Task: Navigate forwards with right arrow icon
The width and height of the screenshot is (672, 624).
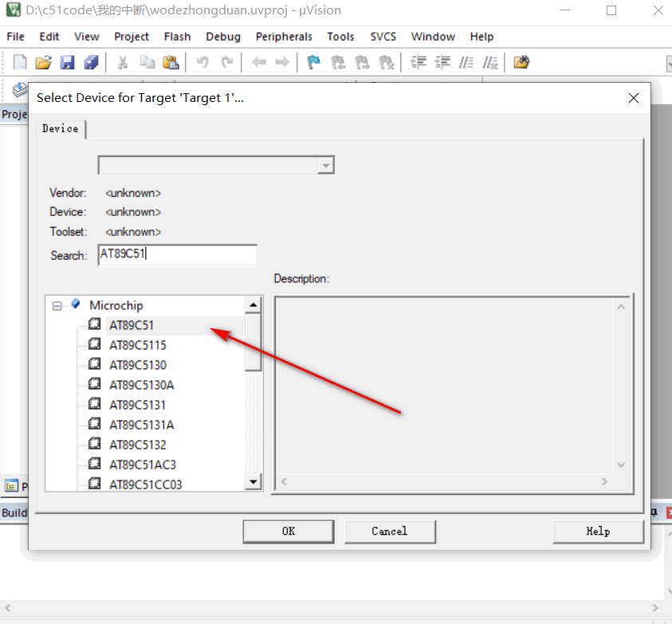Action: point(282,63)
